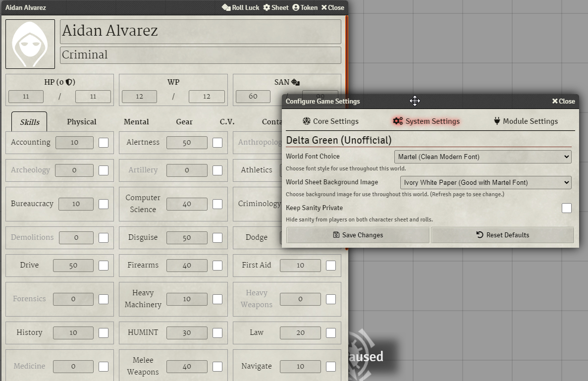Click the Save Changes button
The width and height of the screenshot is (588, 381).
tap(358, 235)
